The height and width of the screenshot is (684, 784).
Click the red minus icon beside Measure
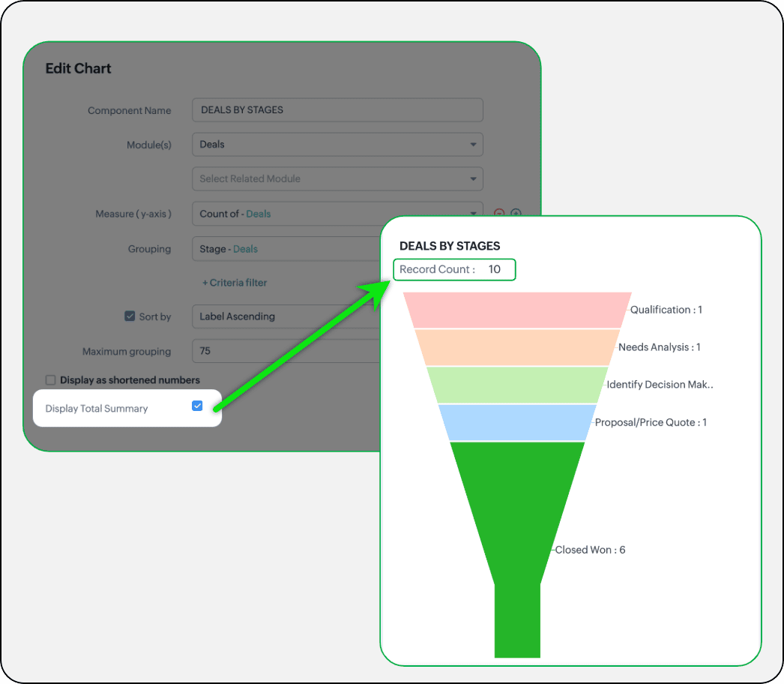(x=499, y=214)
